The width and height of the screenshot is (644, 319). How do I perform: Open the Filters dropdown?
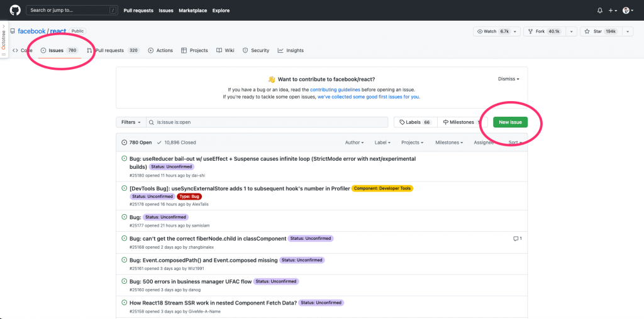(131, 122)
